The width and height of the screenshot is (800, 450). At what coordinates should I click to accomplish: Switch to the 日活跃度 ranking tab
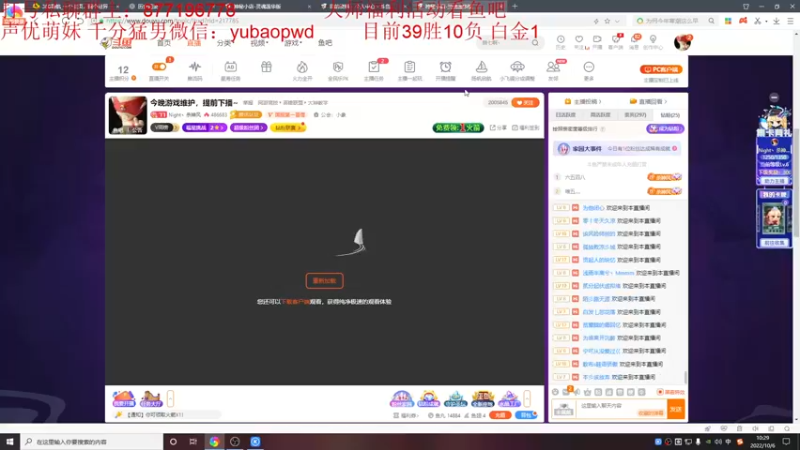(x=565, y=115)
